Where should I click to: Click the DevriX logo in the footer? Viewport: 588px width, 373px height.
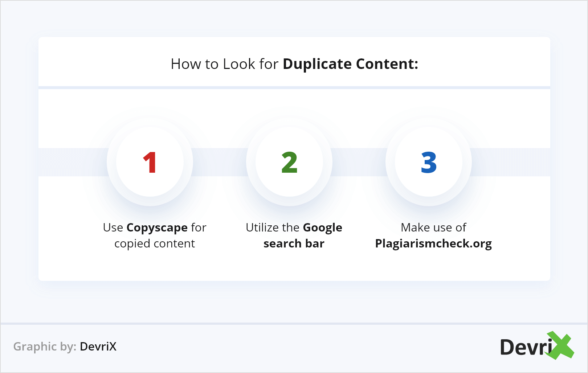click(537, 345)
